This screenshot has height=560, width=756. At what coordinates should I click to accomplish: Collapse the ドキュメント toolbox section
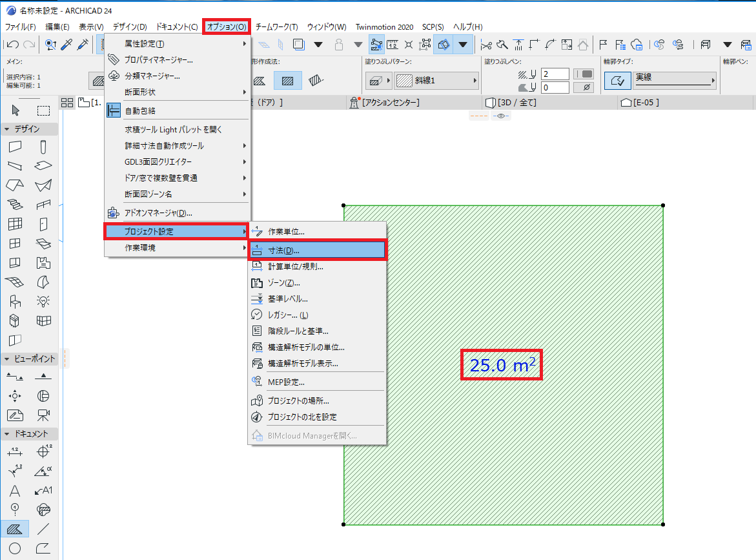pos(6,434)
